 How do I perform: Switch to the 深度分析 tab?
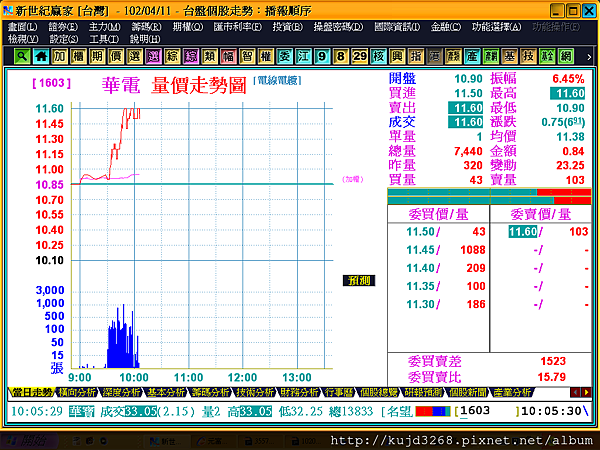(x=121, y=392)
